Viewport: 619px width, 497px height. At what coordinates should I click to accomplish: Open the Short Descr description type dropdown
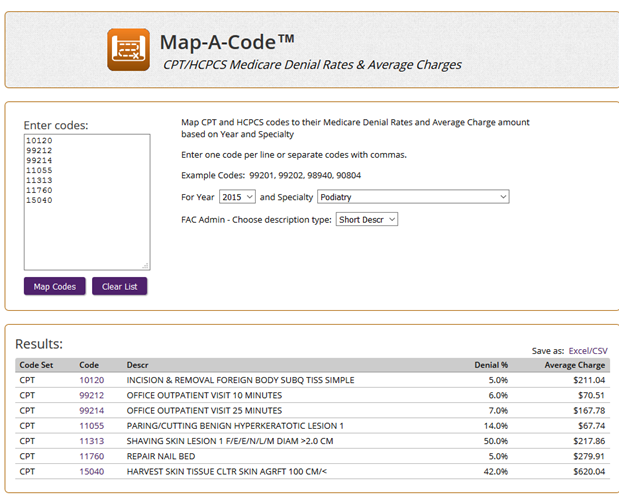pos(367,219)
